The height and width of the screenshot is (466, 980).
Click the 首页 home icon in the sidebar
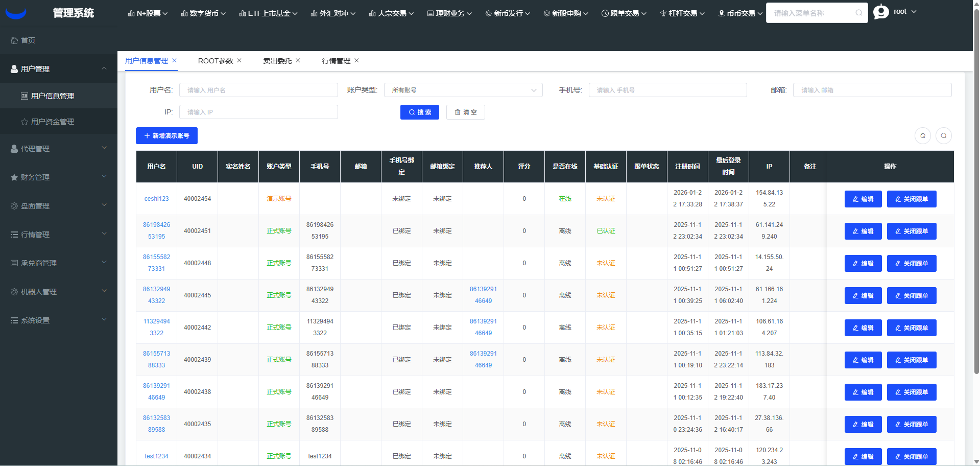click(x=14, y=40)
